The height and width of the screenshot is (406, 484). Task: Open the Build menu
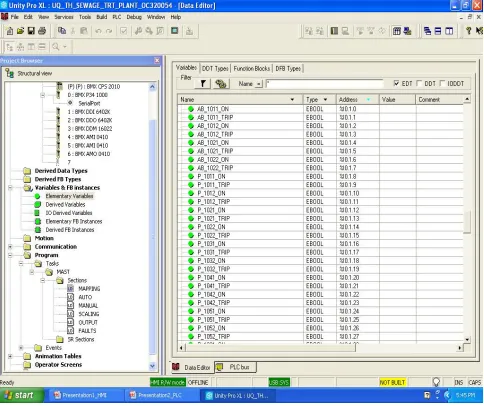102,17
